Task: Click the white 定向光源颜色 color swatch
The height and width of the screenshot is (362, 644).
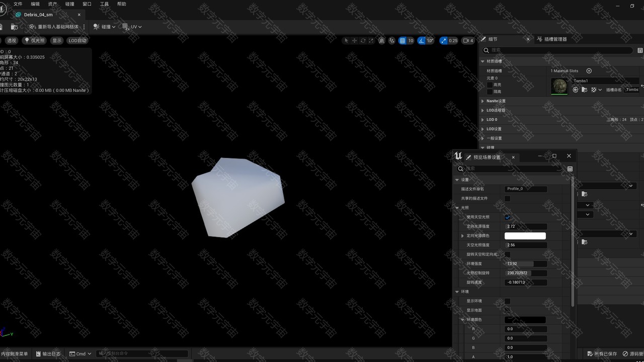Action: pos(525,236)
